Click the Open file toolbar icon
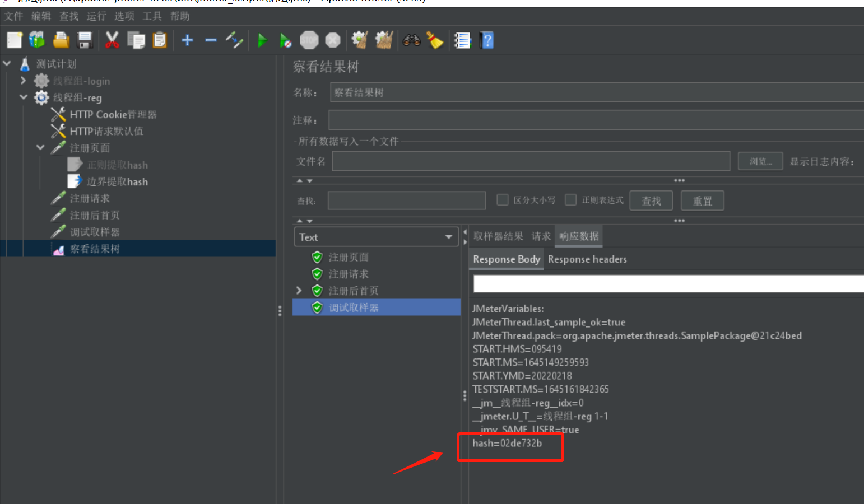The height and width of the screenshot is (504, 864). [x=61, y=40]
